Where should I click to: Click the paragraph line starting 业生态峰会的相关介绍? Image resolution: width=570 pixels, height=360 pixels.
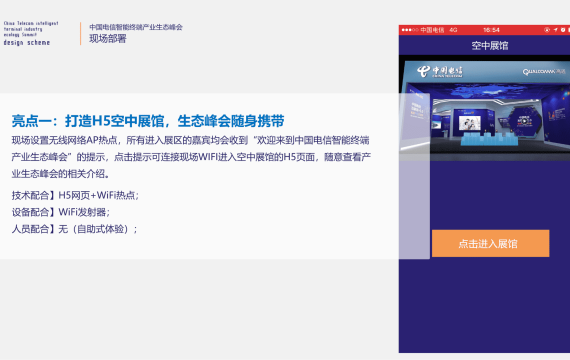(60, 174)
